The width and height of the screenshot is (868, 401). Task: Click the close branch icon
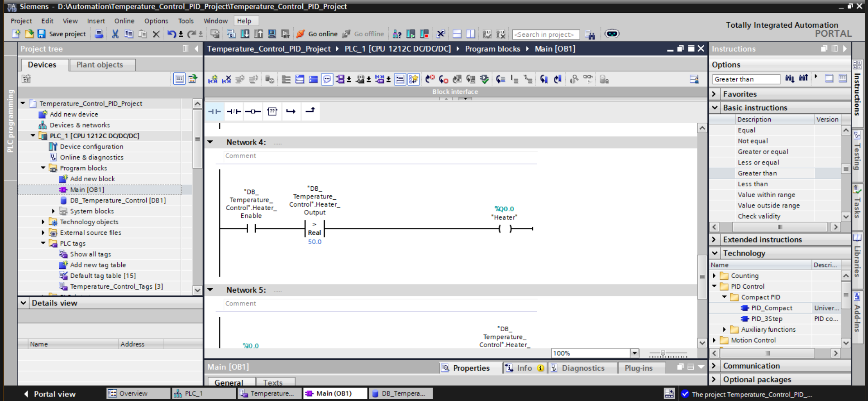pyautogui.click(x=310, y=111)
